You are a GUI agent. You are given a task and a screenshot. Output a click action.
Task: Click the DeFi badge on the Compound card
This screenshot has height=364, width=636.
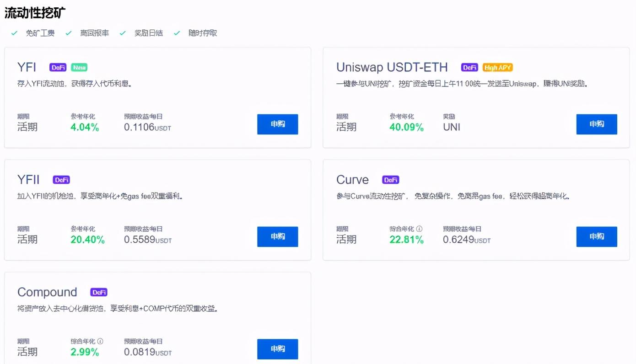point(99,292)
